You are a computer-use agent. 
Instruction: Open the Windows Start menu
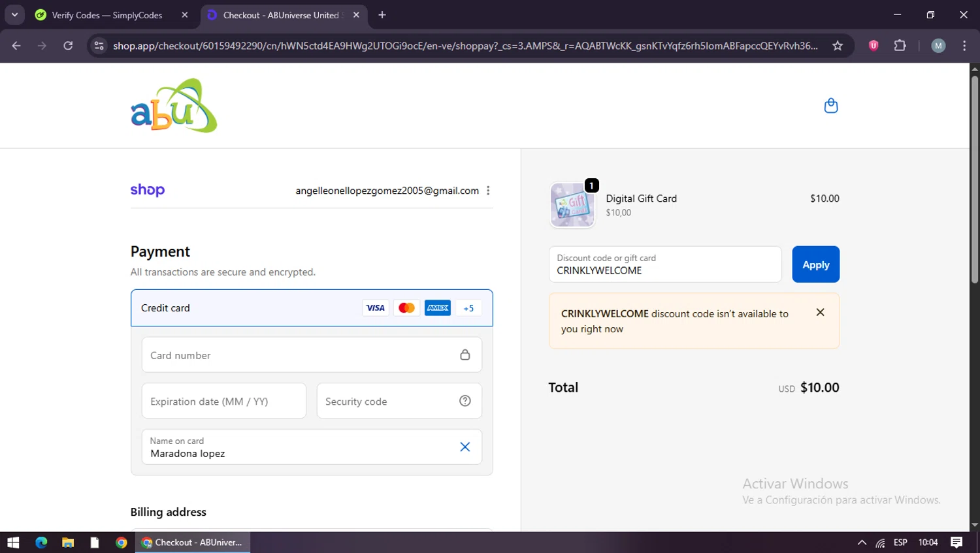tap(13, 543)
